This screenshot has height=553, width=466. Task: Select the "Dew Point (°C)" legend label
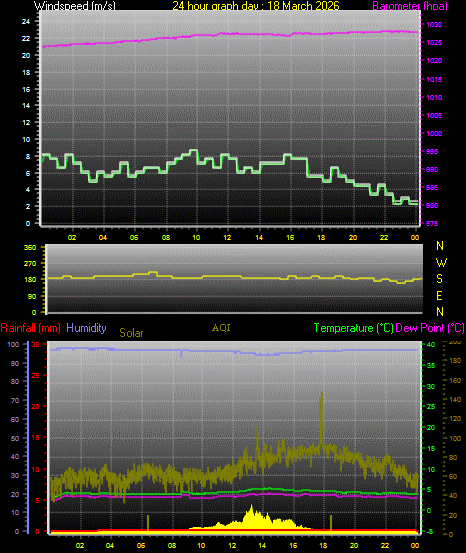pos(430,328)
